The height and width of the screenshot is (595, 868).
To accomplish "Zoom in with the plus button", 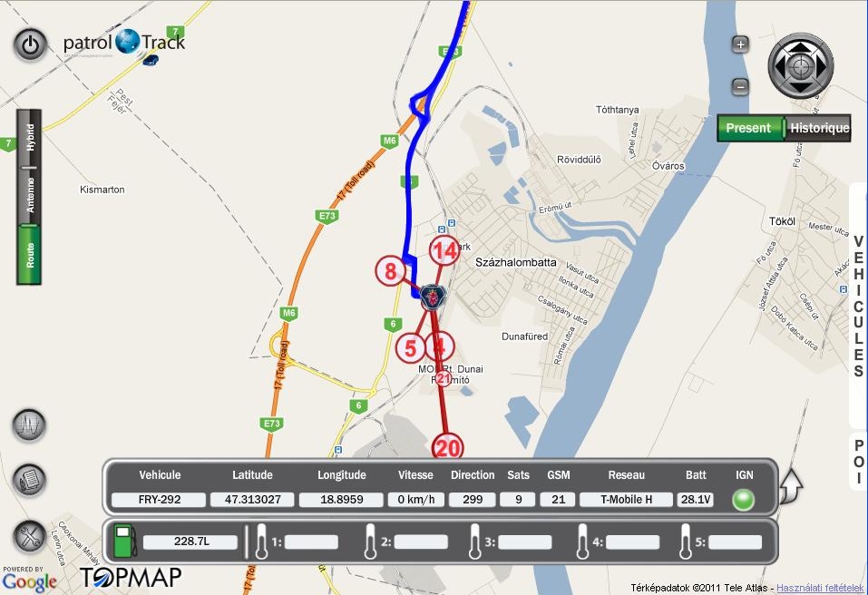I will [x=740, y=44].
